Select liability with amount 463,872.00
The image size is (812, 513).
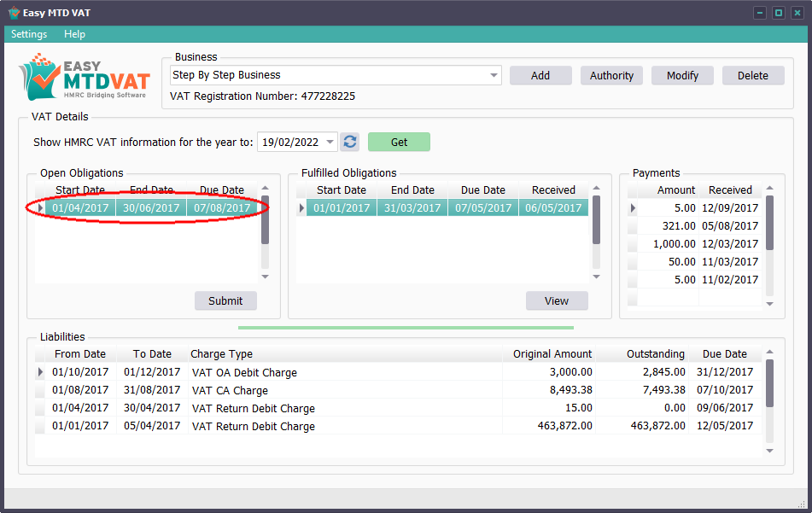(399, 426)
